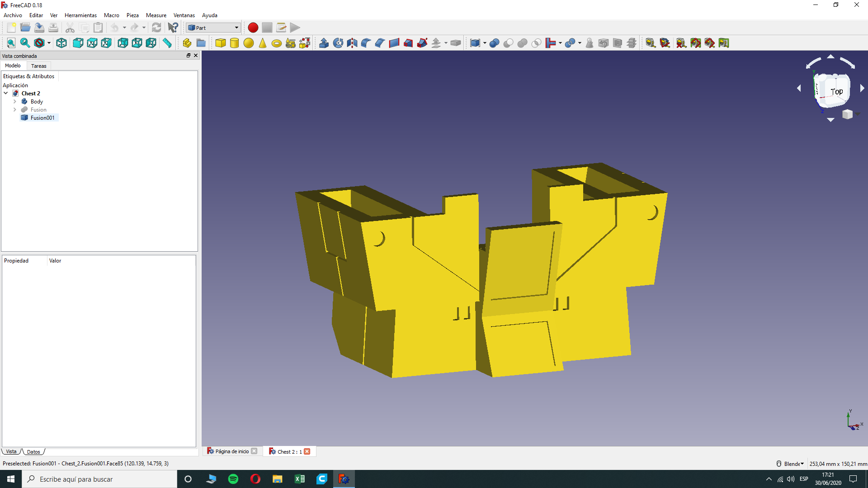
Task: Create a sphere primitive
Action: coord(248,43)
